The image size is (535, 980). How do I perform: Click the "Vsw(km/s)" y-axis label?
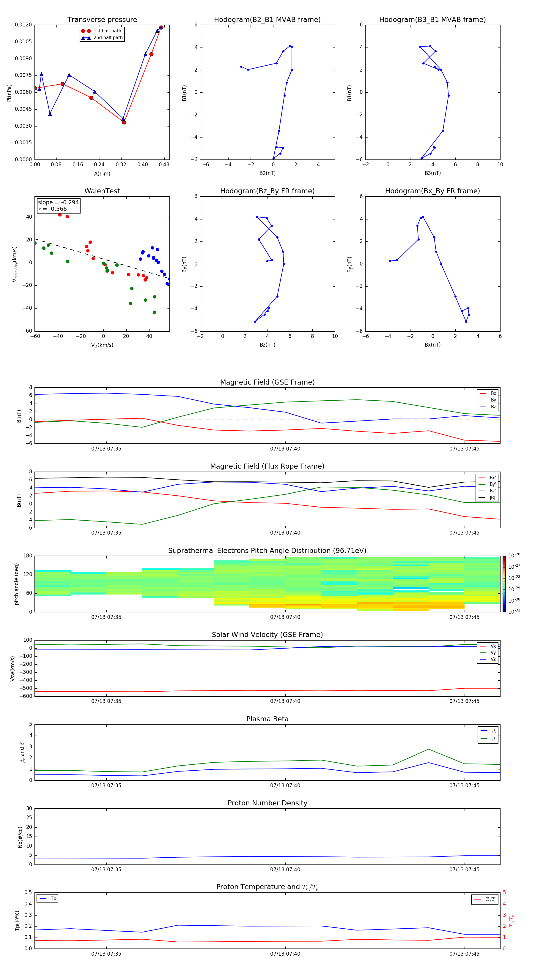click(12, 668)
